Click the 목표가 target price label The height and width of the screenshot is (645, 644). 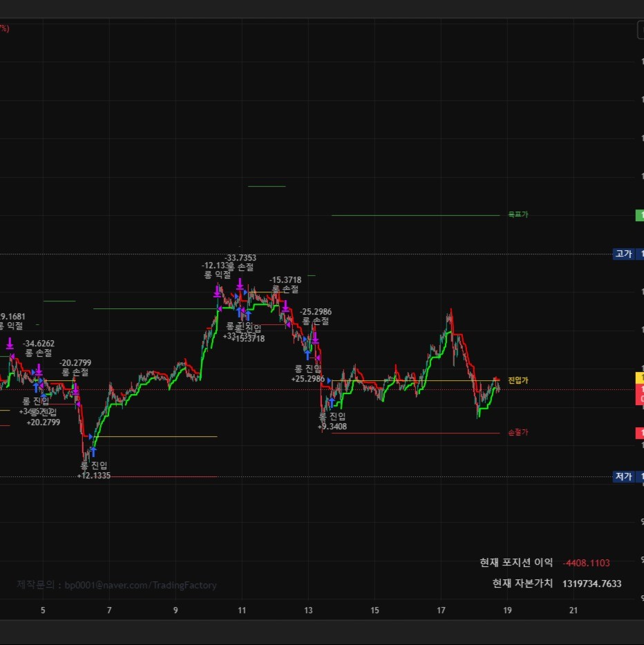(518, 215)
